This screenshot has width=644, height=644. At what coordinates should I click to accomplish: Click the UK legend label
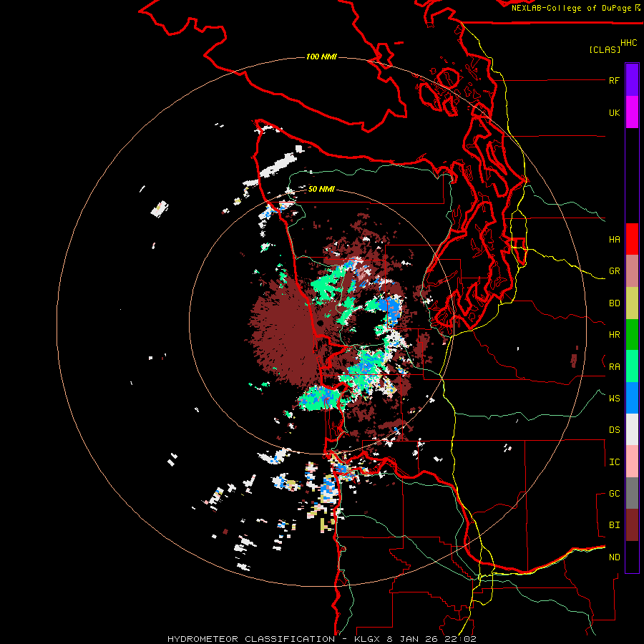tap(614, 112)
